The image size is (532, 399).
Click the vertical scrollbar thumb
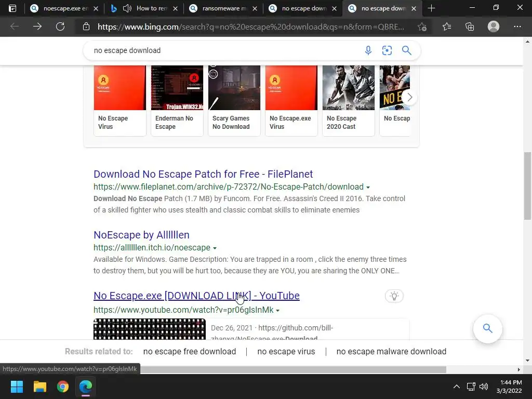[527, 185]
